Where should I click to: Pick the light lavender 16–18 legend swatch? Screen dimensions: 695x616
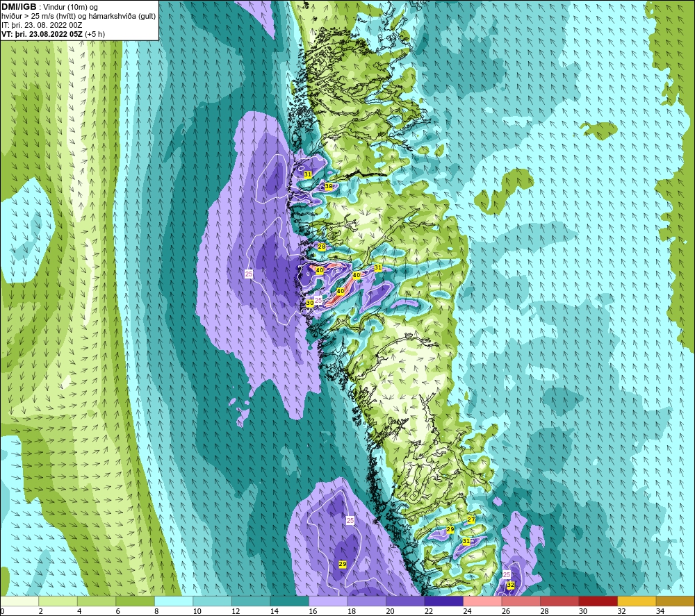(x=328, y=601)
